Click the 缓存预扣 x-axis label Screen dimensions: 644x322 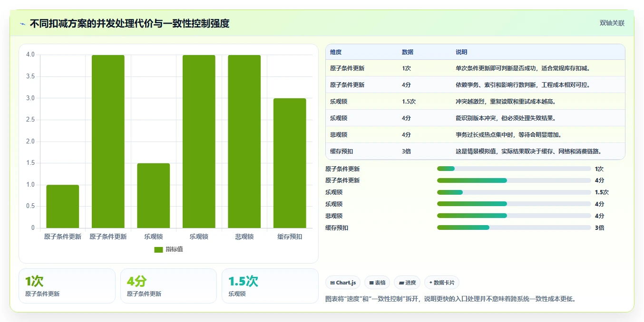290,237
